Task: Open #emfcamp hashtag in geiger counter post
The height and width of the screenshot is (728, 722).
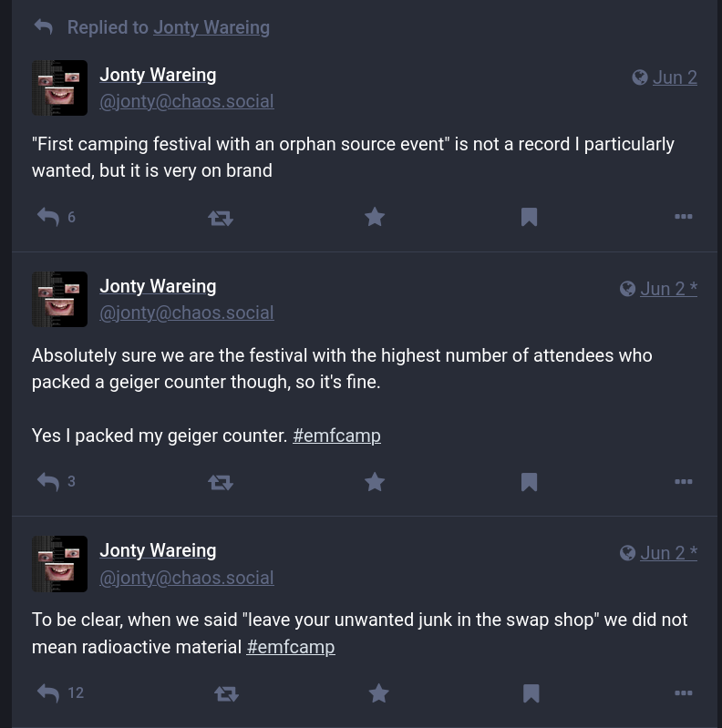Action: (336, 436)
